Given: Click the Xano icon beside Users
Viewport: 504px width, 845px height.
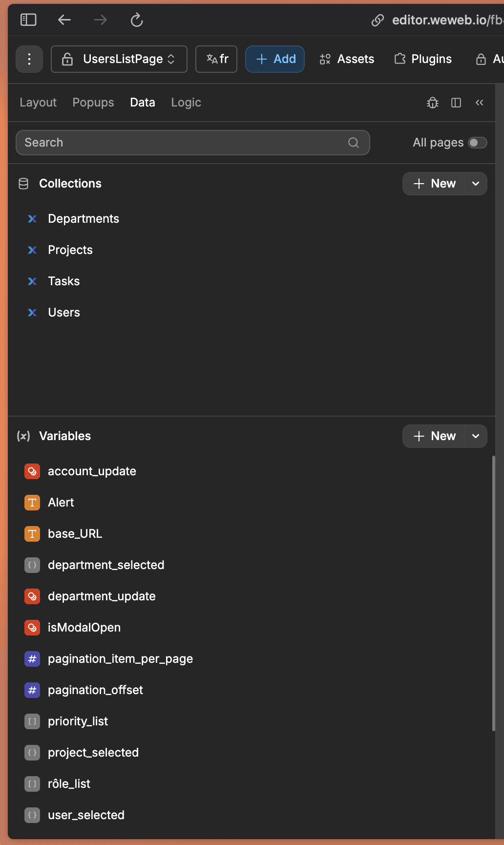Looking at the screenshot, I should (x=32, y=313).
